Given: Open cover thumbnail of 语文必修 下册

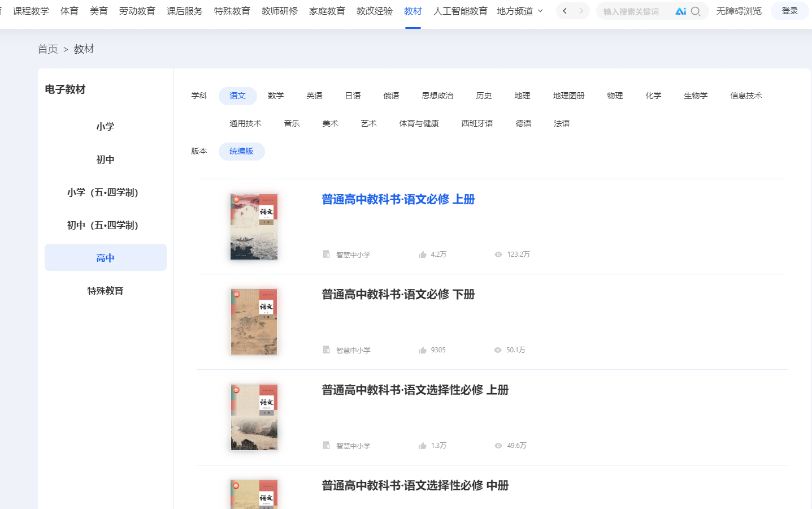Looking at the screenshot, I should [x=254, y=322].
